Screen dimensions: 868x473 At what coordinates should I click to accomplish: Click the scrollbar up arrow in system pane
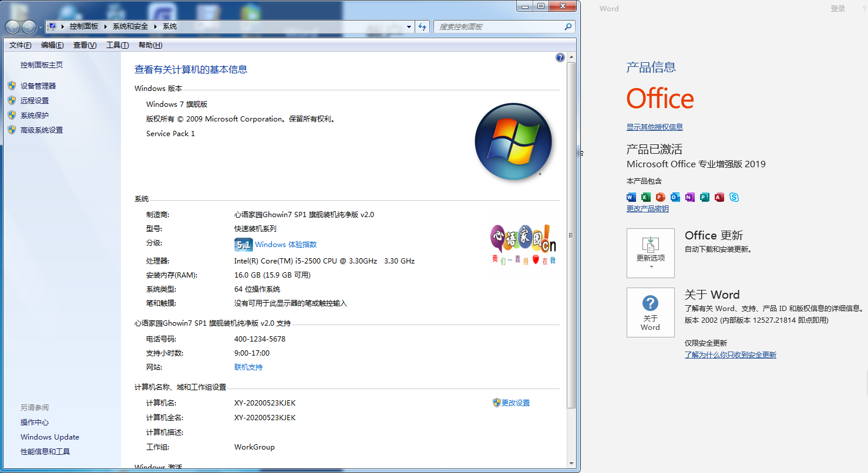click(x=571, y=57)
